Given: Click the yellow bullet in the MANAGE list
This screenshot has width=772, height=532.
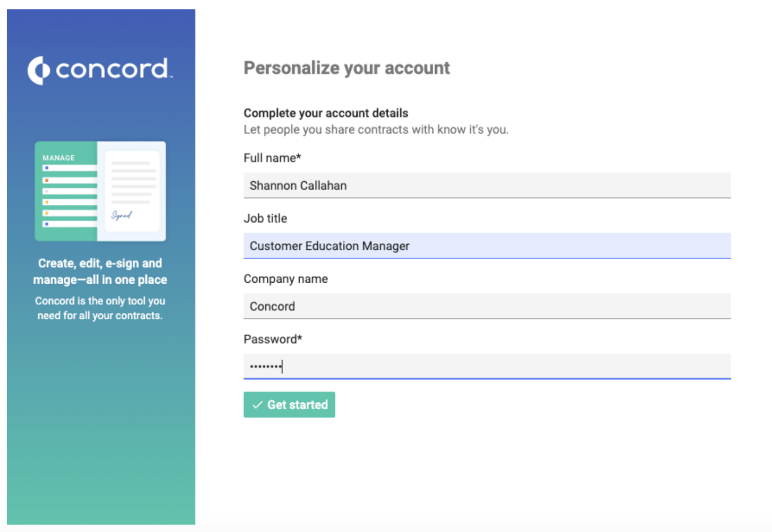Looking at the screenshot, I should tap(47, 201).
